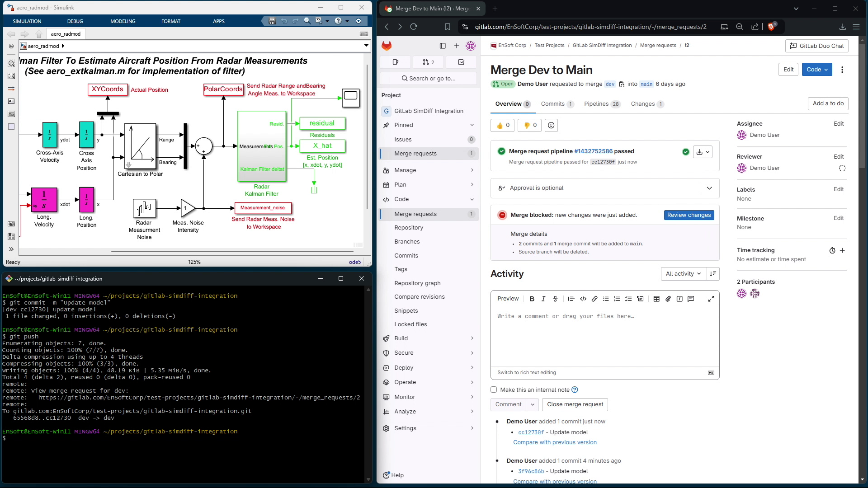
Task: Expand the Build section in sidebar
Action: pos(428,338)
